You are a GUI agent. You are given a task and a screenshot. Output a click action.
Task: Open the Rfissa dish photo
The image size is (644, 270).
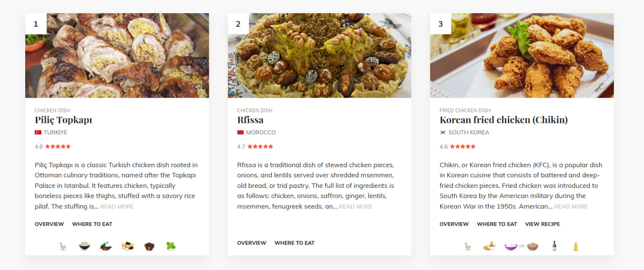click(x=319, y=55)
